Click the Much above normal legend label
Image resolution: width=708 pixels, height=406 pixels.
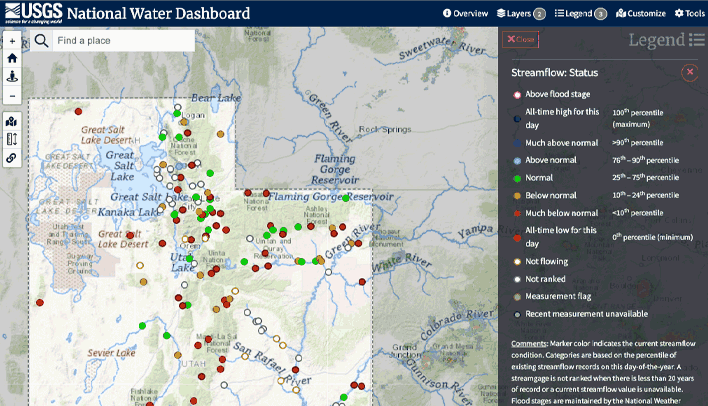coord(561,143)
